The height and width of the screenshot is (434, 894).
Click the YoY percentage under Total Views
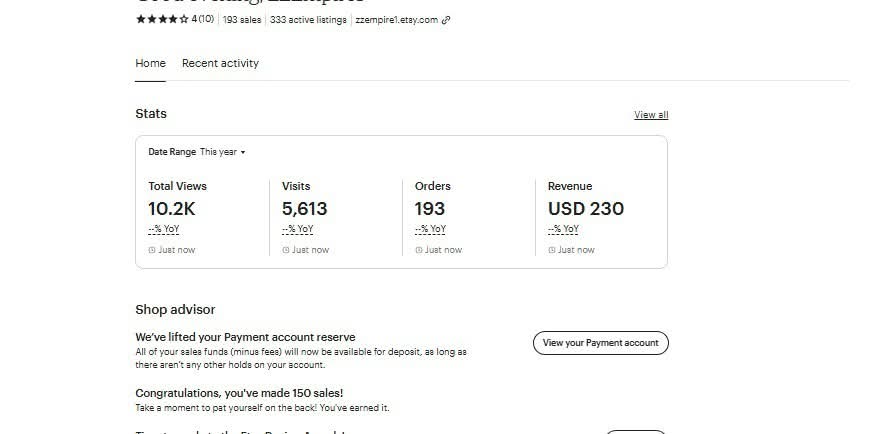tap(163, 229)
